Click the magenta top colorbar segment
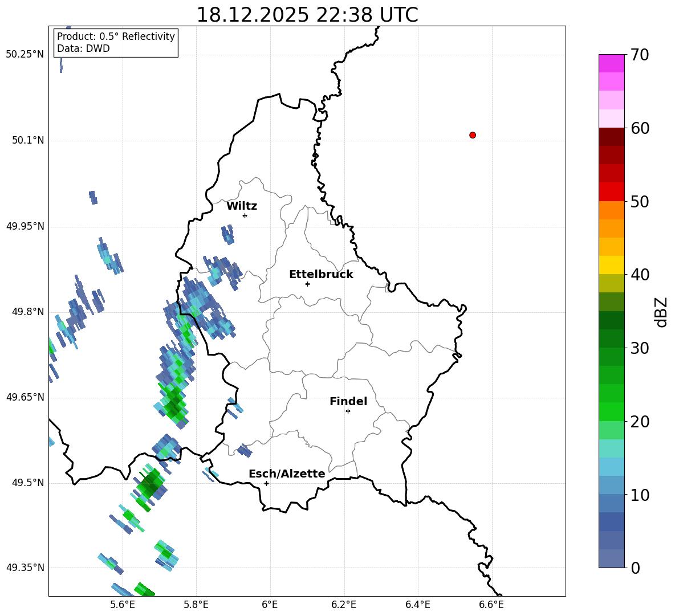The width and height of the screenshot is (675, 616). click(x=611, y=63)
